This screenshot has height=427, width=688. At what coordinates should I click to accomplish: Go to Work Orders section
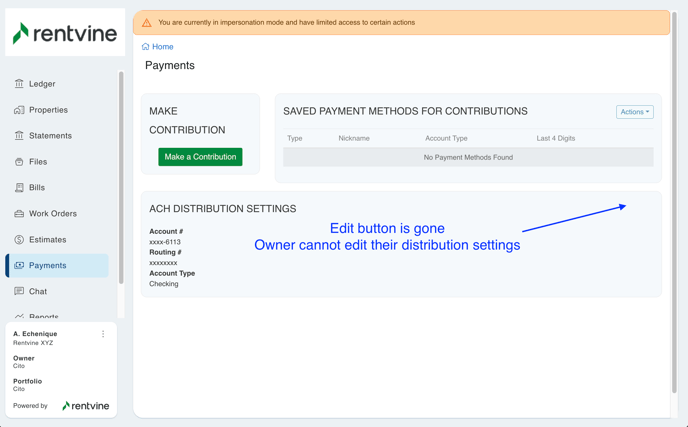[53, 214]
